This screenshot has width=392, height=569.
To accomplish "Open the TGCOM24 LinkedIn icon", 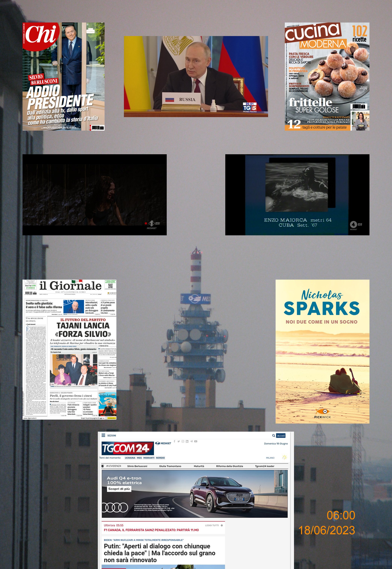I will tap(187, 441).
